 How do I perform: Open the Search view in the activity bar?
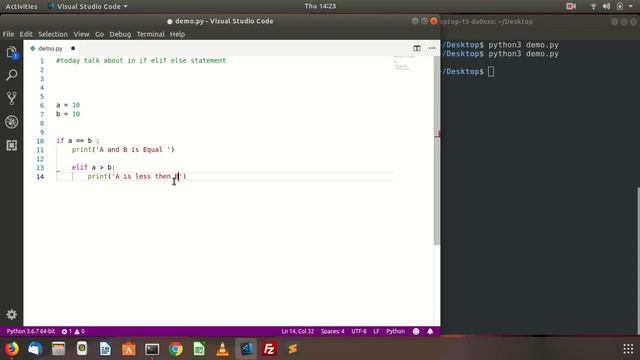(11, 75)
